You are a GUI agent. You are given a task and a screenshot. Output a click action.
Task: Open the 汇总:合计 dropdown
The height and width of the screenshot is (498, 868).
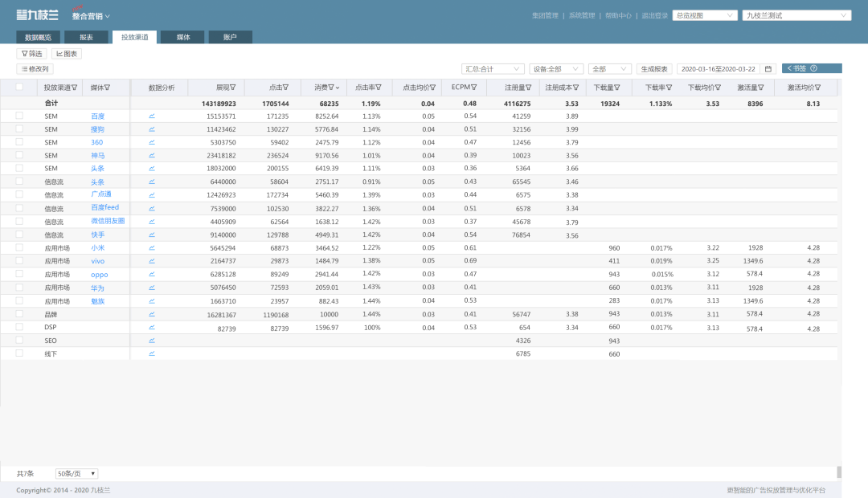pos(493,69)
